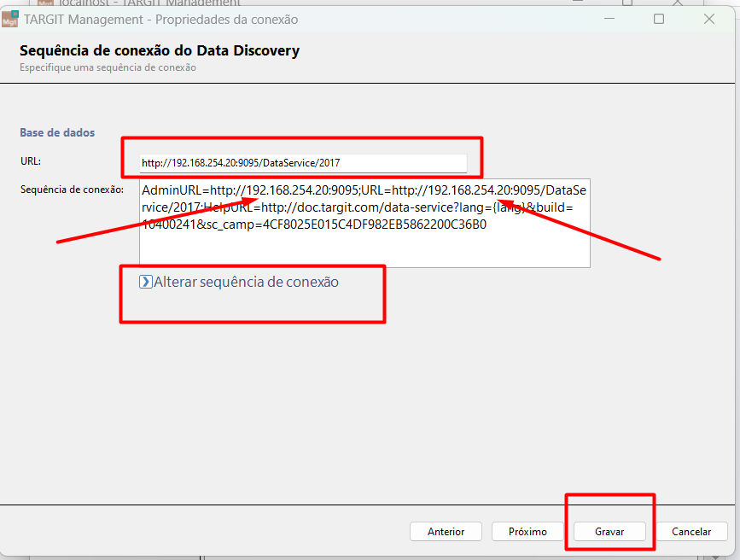Click 'Especifique uma sequência de conexão' subtitle

click(x=108, y=67)
